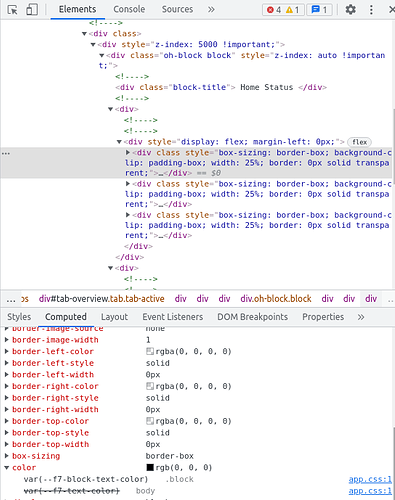
Task: Switch to the Console tab
Action: tap(129, 9)
